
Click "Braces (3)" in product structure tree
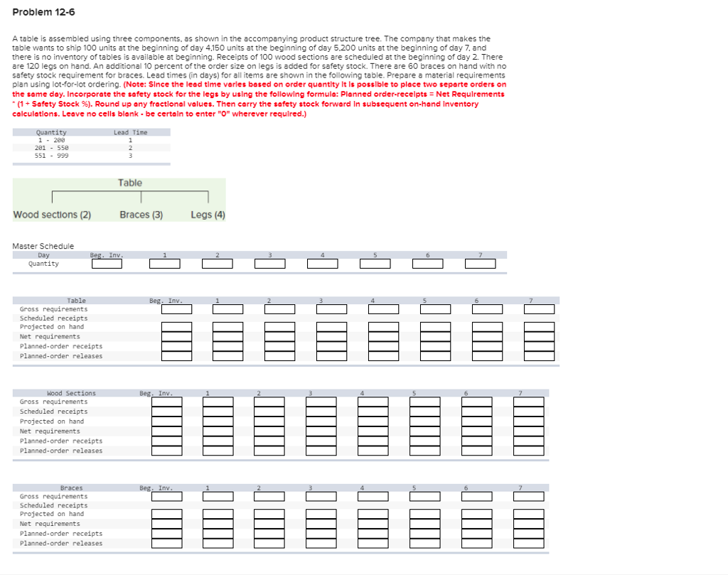[141, 215]
